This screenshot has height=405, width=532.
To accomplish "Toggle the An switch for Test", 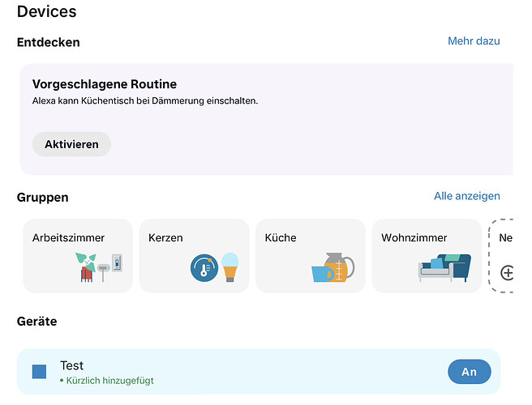I will 470,372.
